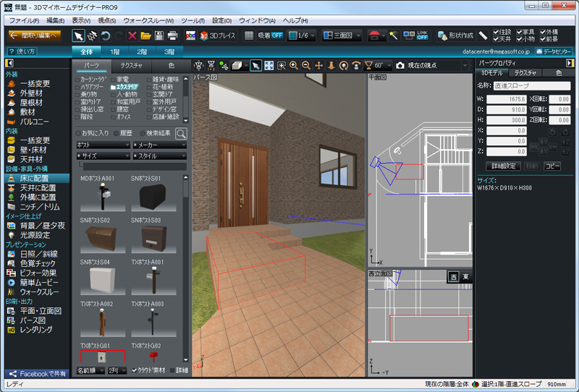The image size is (579, 392).
Task: Click the camera icon beside 現在の視点
Action: pyautogui.click(x=400, y=65)
